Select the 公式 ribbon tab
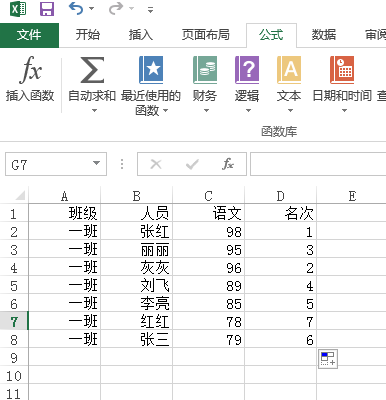This screenshot has height=400, width=386. point(271,35)
